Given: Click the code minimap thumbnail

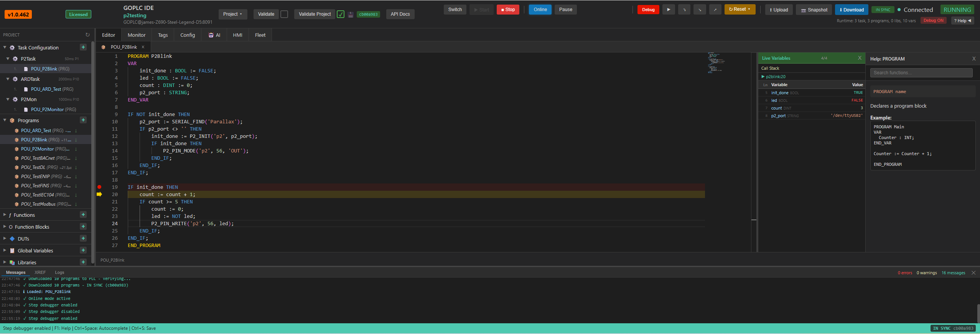Looking at the screenshot, I should [x=716, y=63].
